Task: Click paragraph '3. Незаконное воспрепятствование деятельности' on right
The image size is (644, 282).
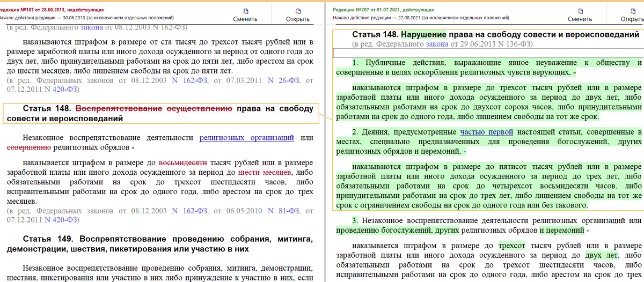Action: pyautogui.click(x=489, y=225)
